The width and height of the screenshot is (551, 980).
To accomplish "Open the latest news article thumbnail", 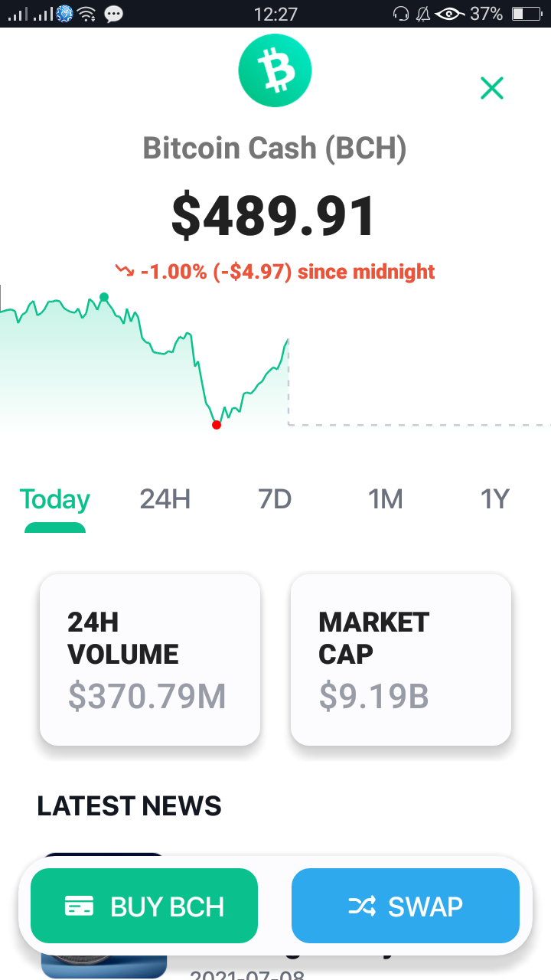I will tap(103, 915).
